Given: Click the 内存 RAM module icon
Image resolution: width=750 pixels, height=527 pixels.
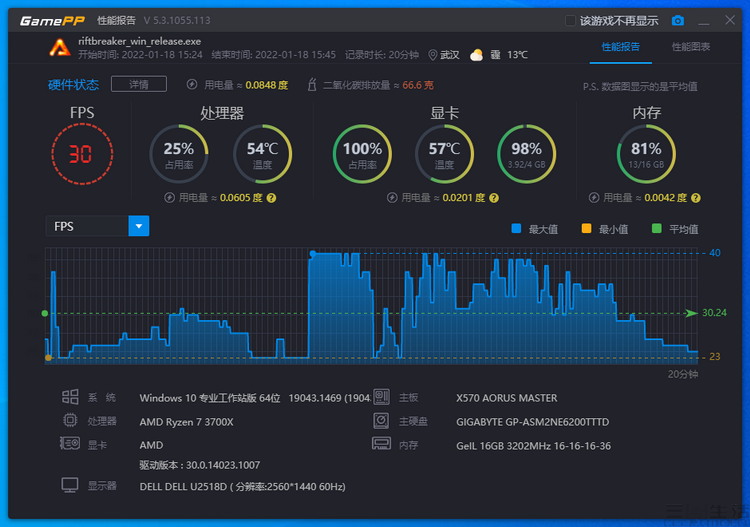Looking at the screenshot, I should tap(381, 444).
